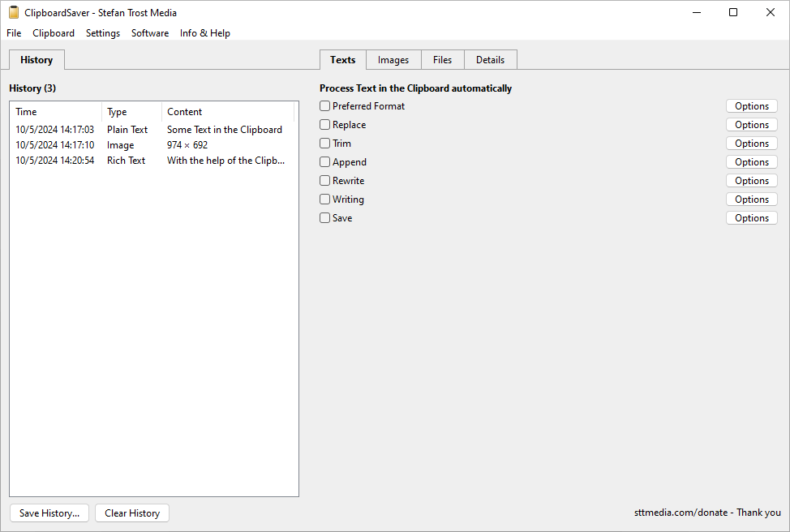
Task: Check the Trim option
Action: pos(325,144)
